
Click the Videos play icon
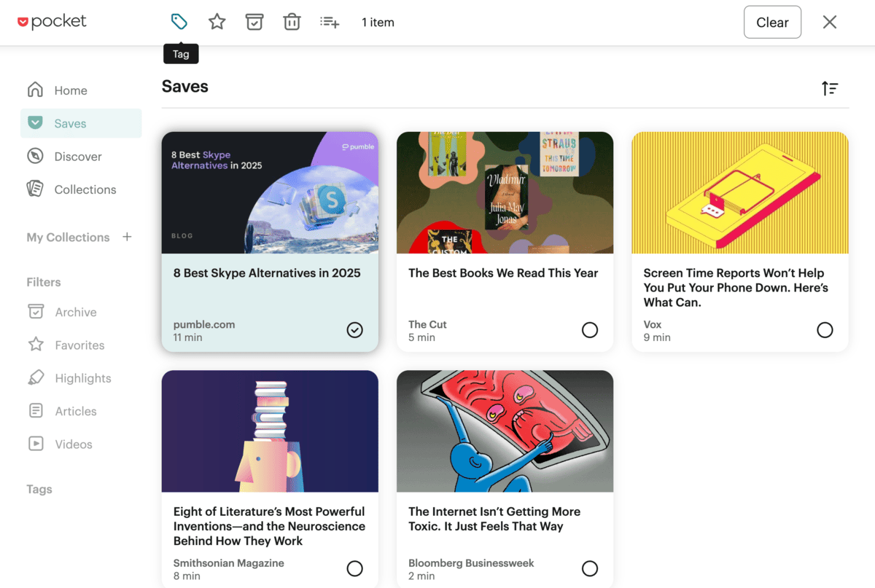tap(36, 444)
